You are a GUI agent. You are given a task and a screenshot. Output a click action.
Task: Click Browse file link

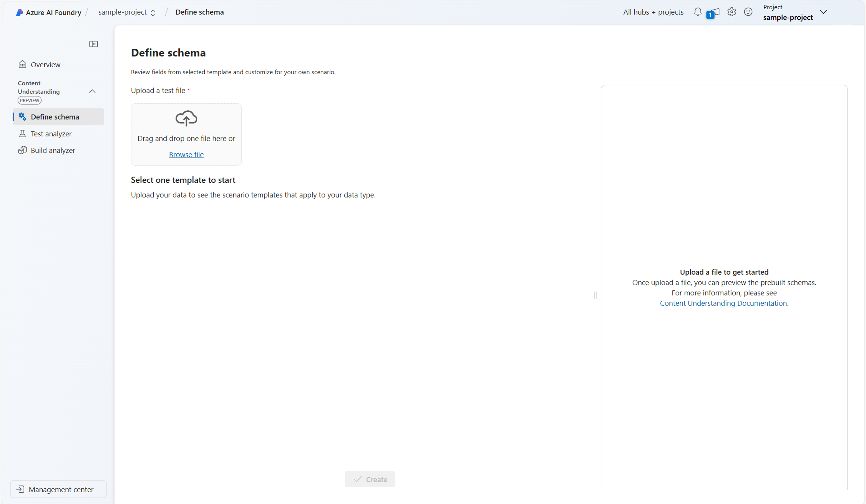(186, 154)
